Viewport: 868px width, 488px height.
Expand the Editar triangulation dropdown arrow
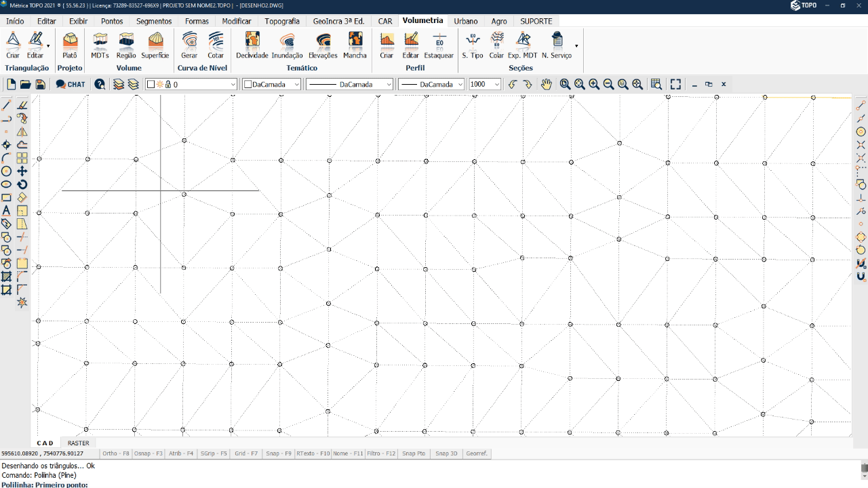(x=48, y=46)
